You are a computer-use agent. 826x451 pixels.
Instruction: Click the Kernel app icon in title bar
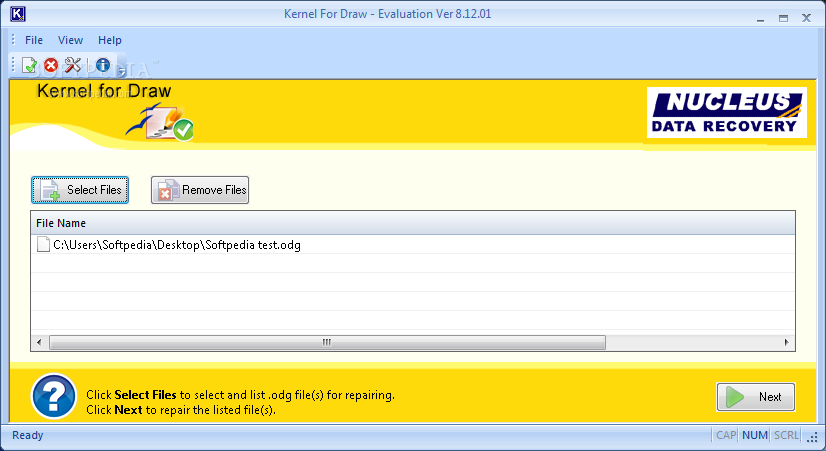click(x=17, y=14)
